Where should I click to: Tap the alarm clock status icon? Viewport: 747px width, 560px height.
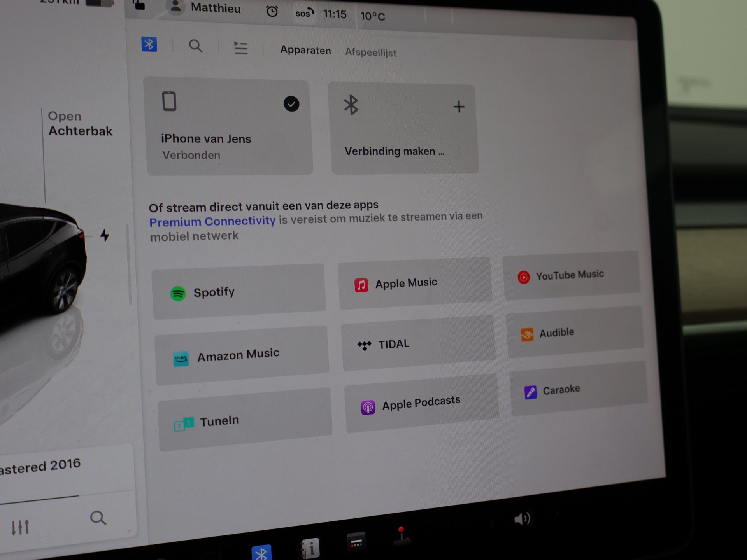point(272,12)
